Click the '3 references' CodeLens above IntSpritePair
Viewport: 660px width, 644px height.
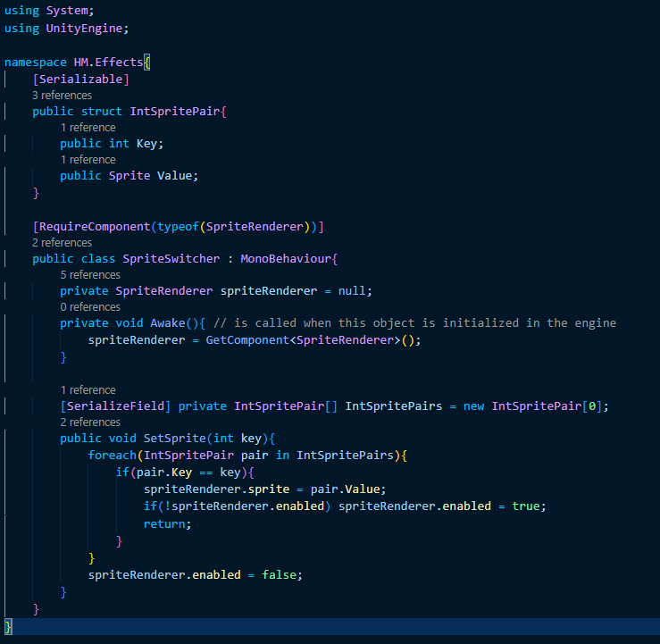pyautogui.click(x=62, y=96)
